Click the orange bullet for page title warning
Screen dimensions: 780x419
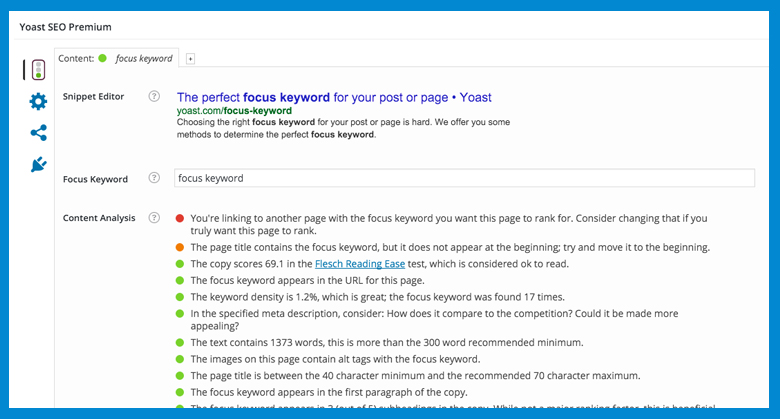click(x=180, y=247)
